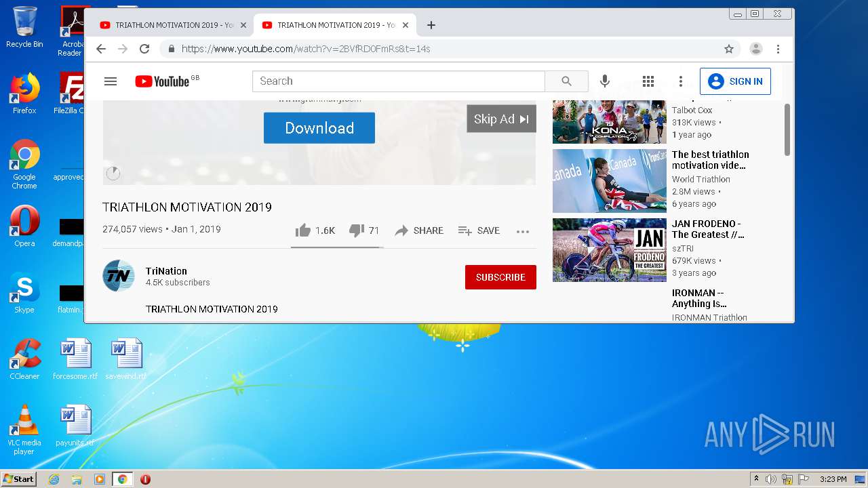This screenshot has height=488, width=868.
Task: Open the TriNation channel name link
Action: (166, 270)
